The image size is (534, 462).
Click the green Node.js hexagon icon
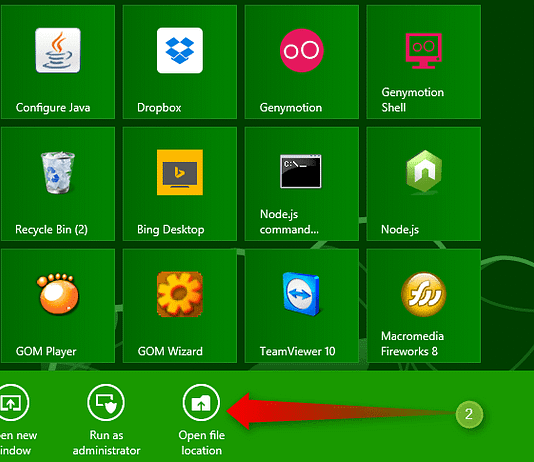click(424, 172)
